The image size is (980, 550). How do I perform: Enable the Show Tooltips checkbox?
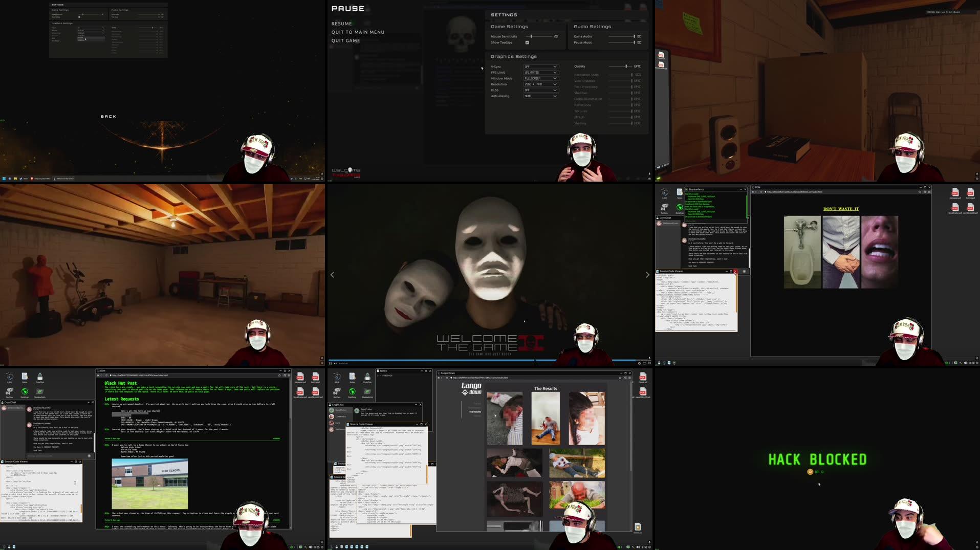(527, 42)
